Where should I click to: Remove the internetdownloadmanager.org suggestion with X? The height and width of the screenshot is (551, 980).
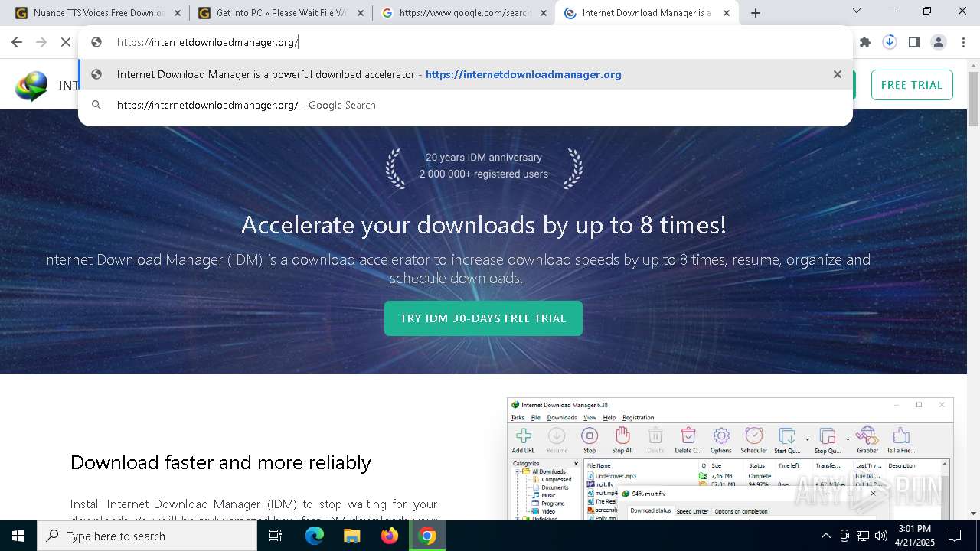(838, 74)
